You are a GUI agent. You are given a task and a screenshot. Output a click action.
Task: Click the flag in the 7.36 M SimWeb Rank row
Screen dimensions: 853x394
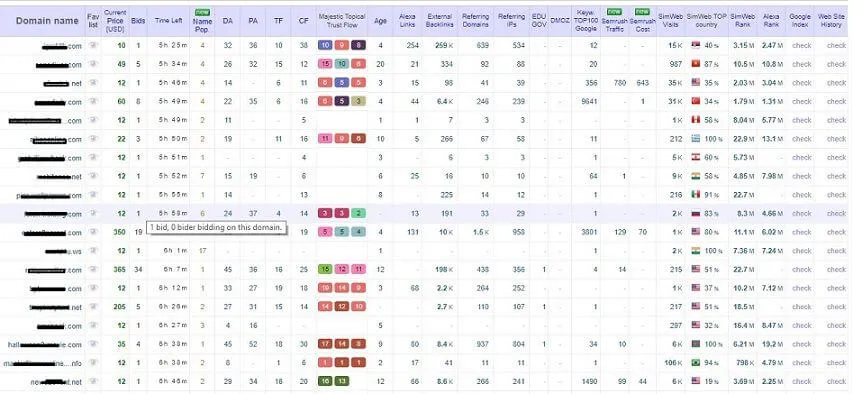coord(696,251)
